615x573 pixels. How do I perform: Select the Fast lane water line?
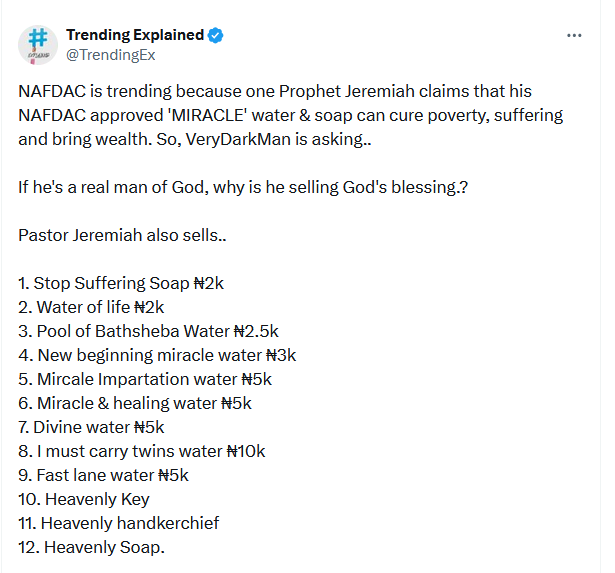[x=103, y=475]
